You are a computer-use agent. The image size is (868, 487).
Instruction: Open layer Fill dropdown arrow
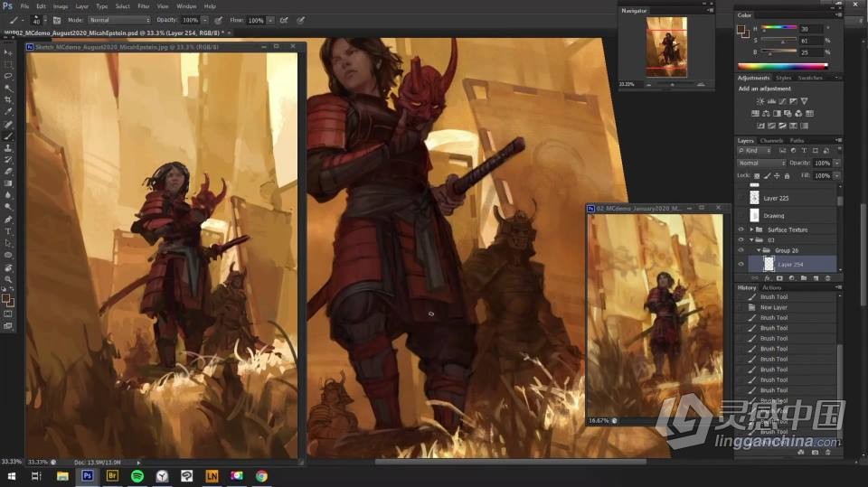[x=837, y=176]
